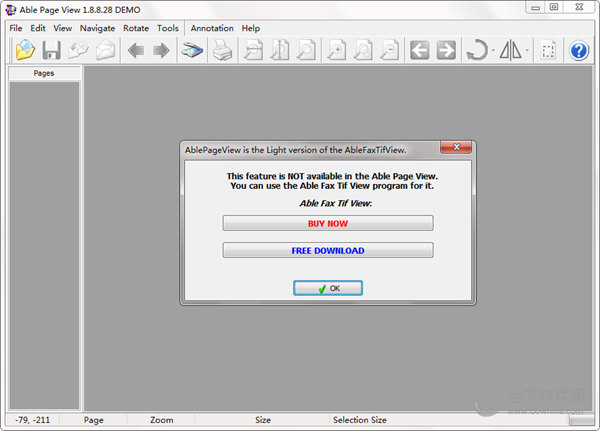Open the Navigate menu

[x=97, y=28]
